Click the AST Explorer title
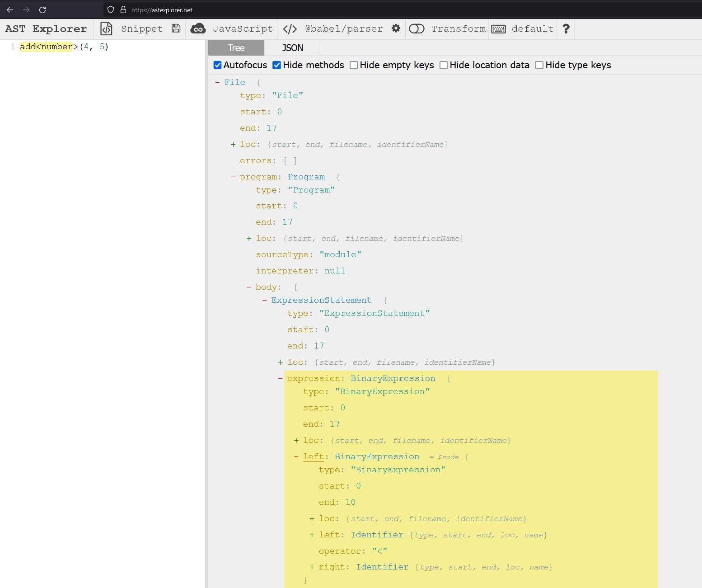The width and height of the screenshot is (702, 588). point(46,29)
